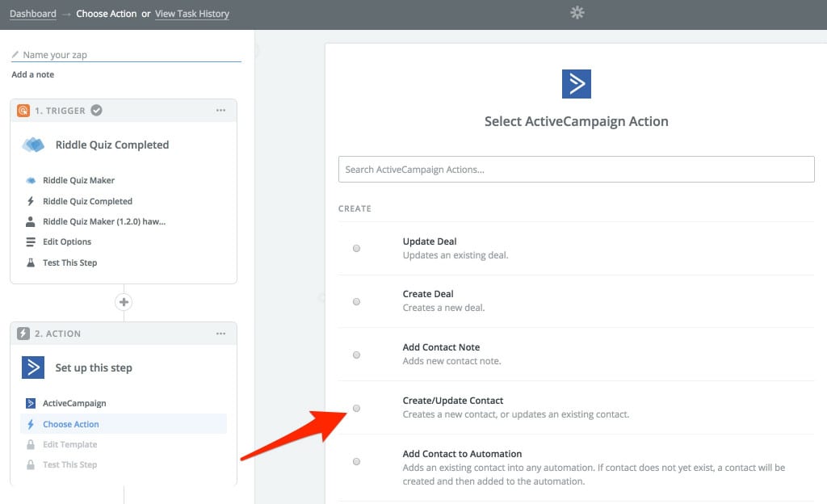Click the Search ActiveCampaign Actions field
The image size is (827, 504).
577,170
